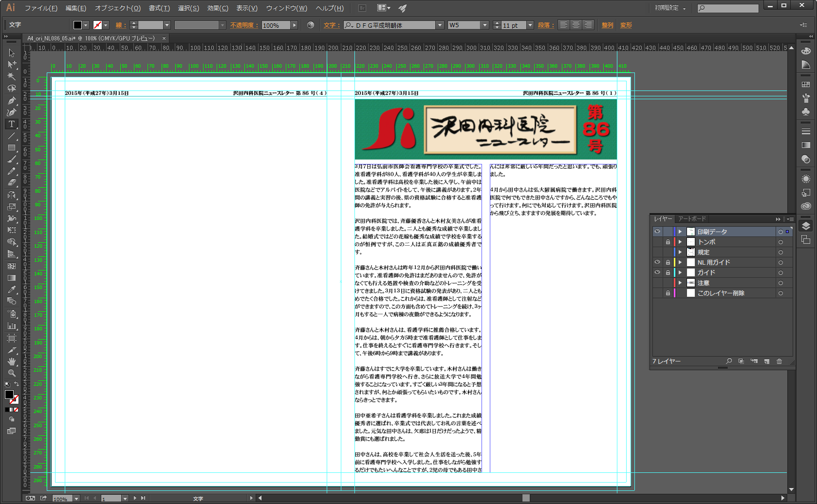The width and height of the screenshot is (817, 504).
Task: Unlock the トンボ layer
Action: pos(668,242)
